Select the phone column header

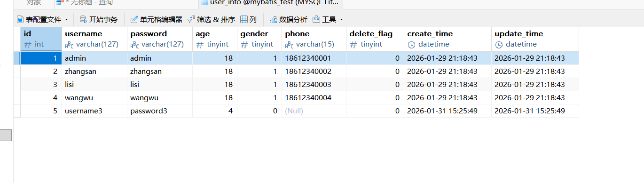point(314,39)
